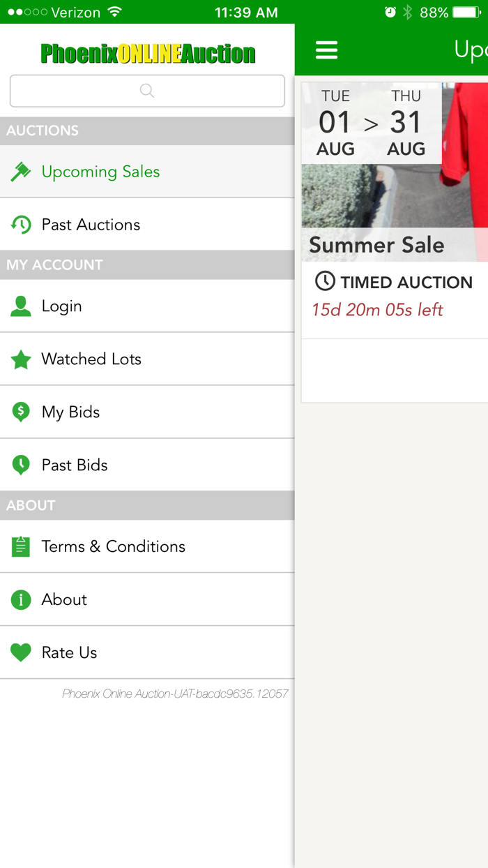Open the hamburger menu

326,49
